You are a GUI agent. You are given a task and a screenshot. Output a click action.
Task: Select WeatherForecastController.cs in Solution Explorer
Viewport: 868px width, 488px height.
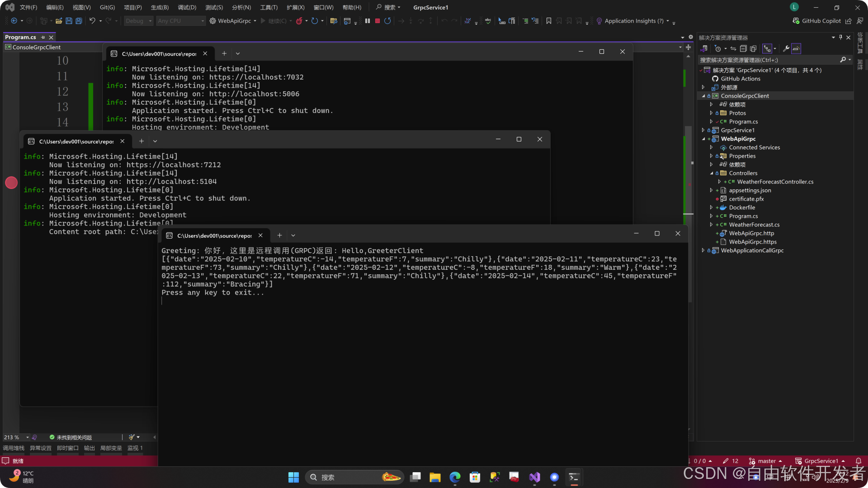point(775,182)
